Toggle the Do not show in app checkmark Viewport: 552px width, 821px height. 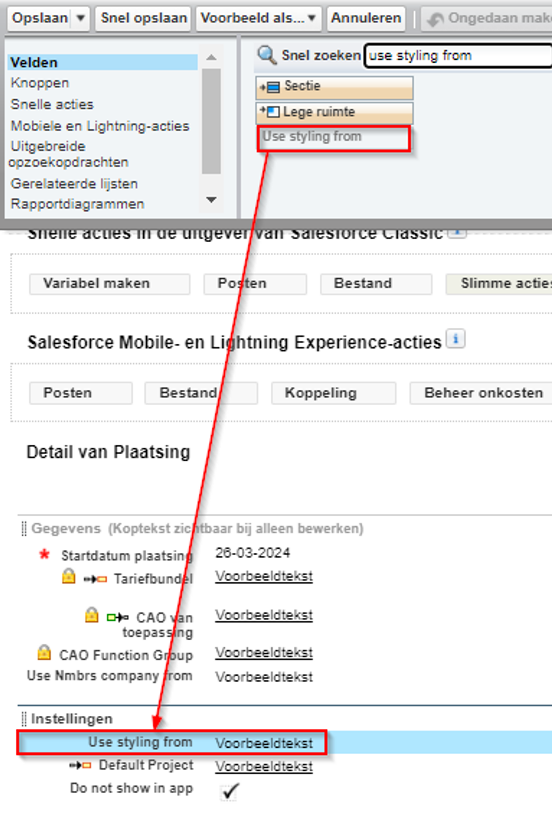pos(230,791)
